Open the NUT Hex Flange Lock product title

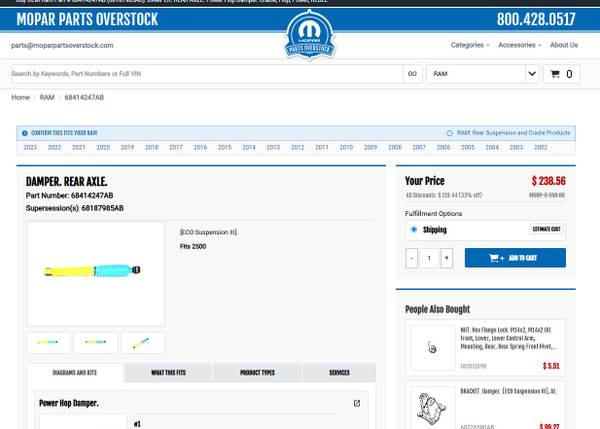click(509, 338)
